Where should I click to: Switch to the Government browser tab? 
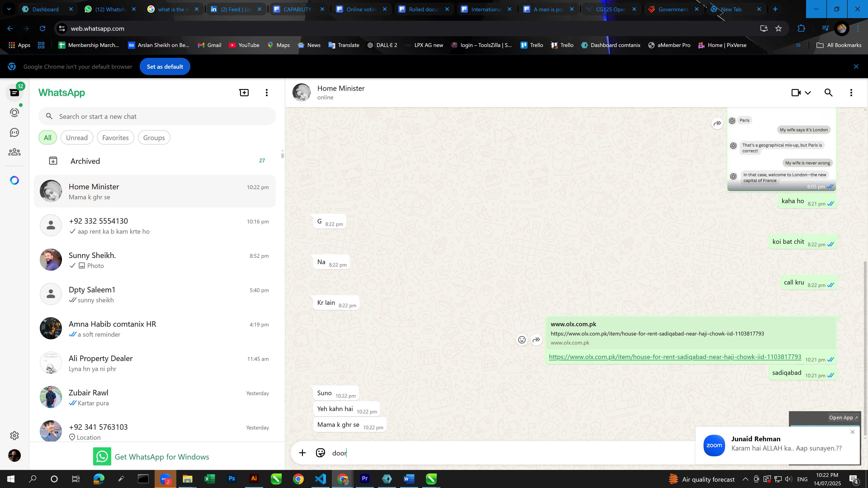pyautogui.click(x=673, y=9)
